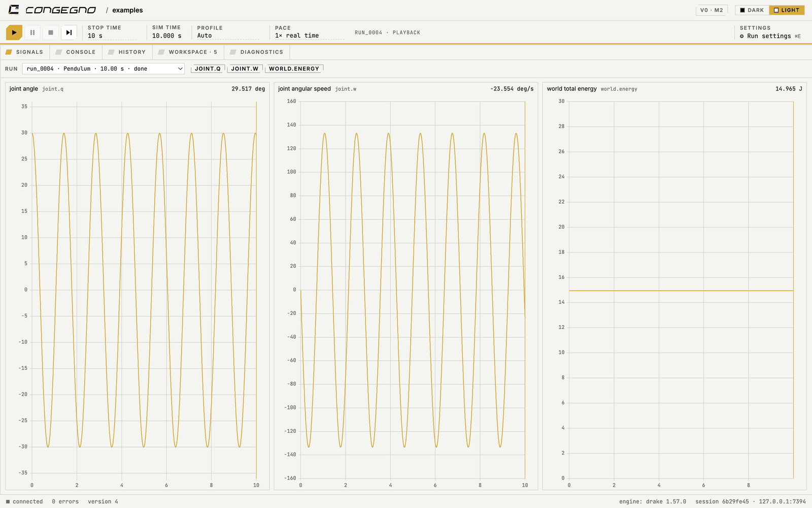This screenshot has height=508, width=812.
Task: Change the Pace 1× real time setting
Action: click(310, 36)
